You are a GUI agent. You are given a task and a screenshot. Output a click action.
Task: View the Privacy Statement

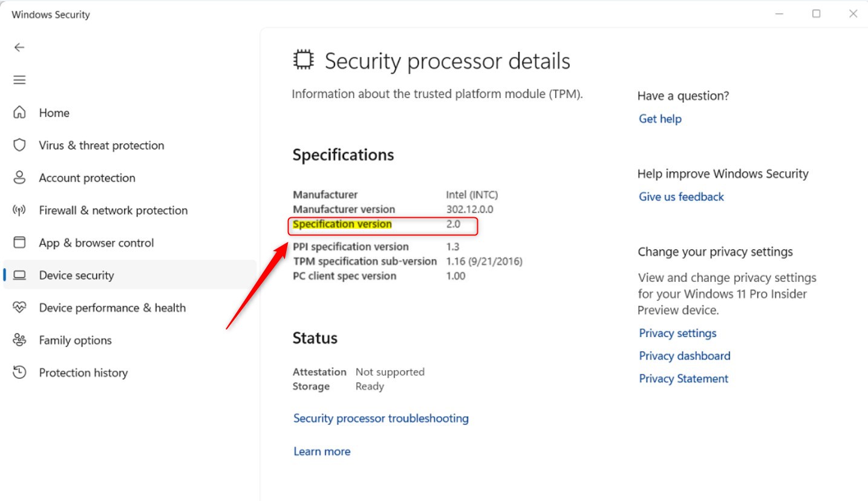click(x=684, y=378)
